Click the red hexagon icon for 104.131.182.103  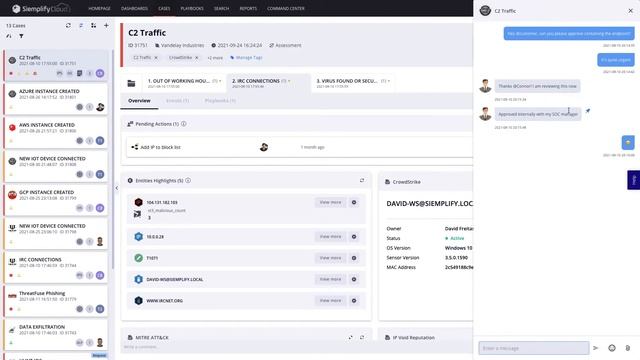click(x=138, y=202)
